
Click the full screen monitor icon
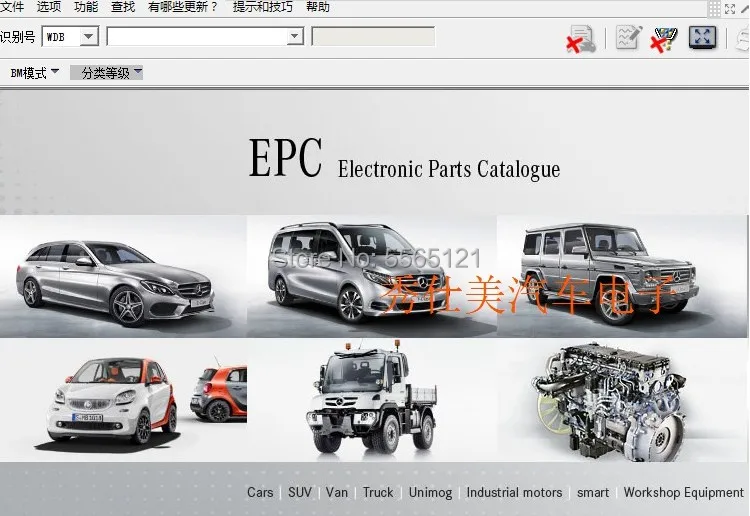[703, 37]
